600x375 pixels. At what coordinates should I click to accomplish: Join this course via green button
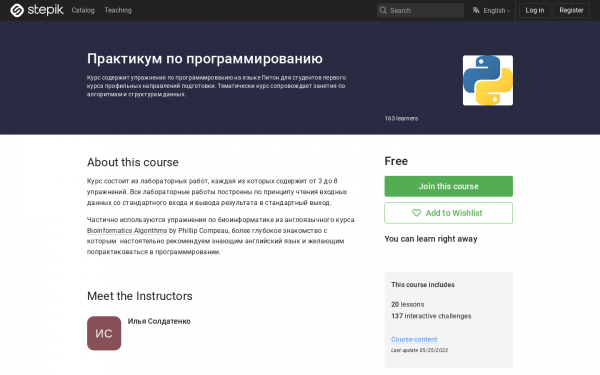pyautogui.click(x=448, y=186)
